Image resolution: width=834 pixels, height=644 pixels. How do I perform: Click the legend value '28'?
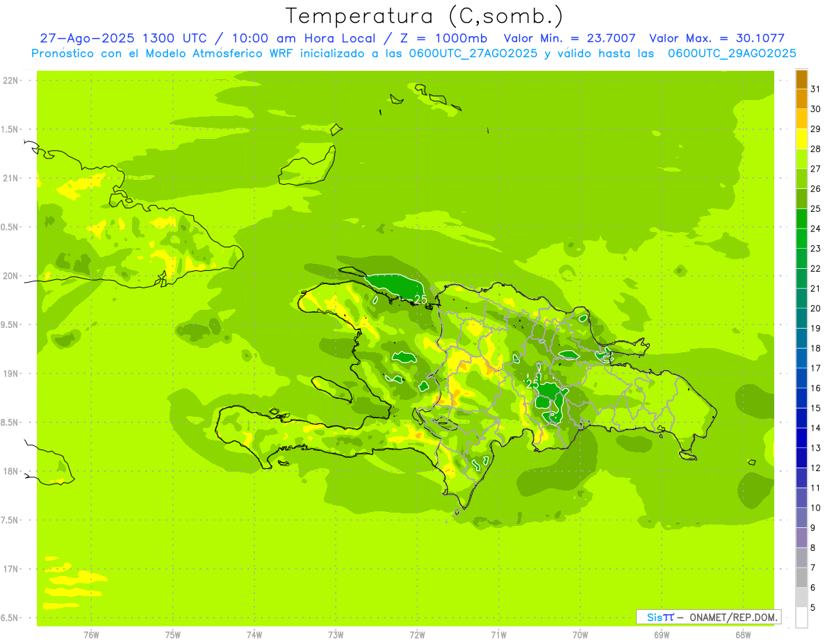(816, 149)
